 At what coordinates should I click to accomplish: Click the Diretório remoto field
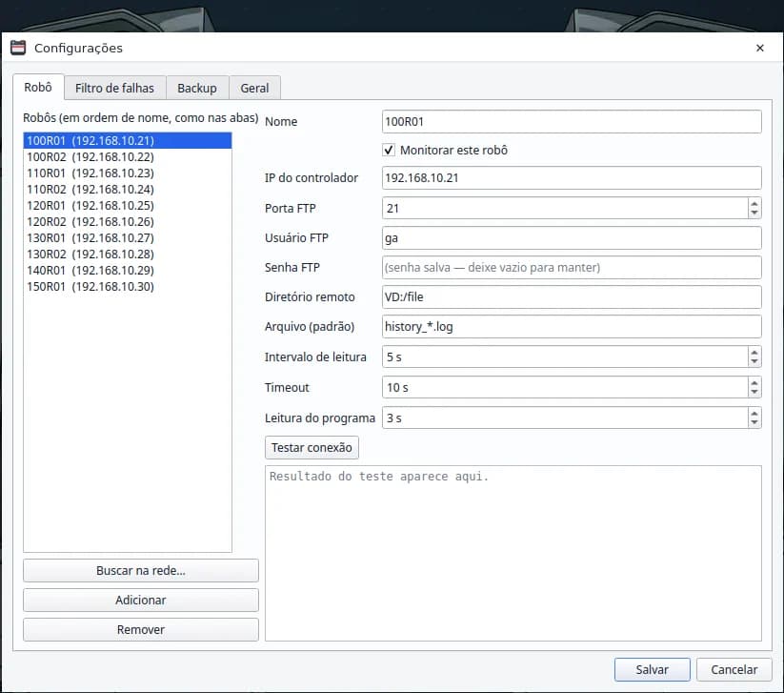coord(572,296)
